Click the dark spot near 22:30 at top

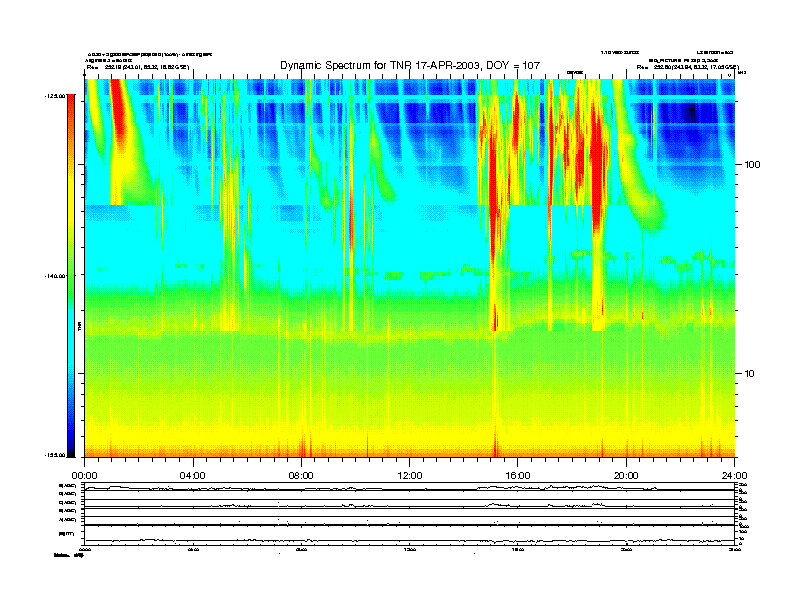pyautogui.click(x=691, y=113)
